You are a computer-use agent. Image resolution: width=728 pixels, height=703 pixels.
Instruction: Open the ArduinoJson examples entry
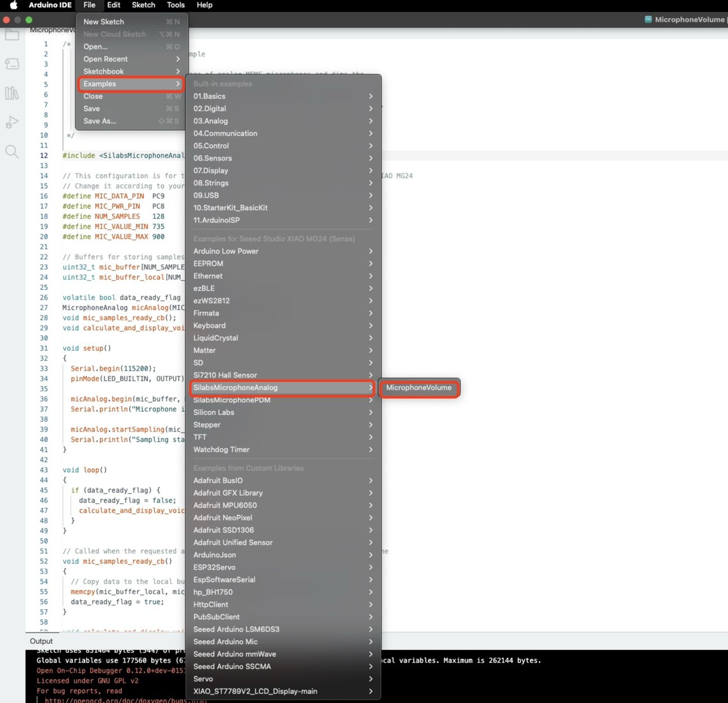[x=283, y=555]
